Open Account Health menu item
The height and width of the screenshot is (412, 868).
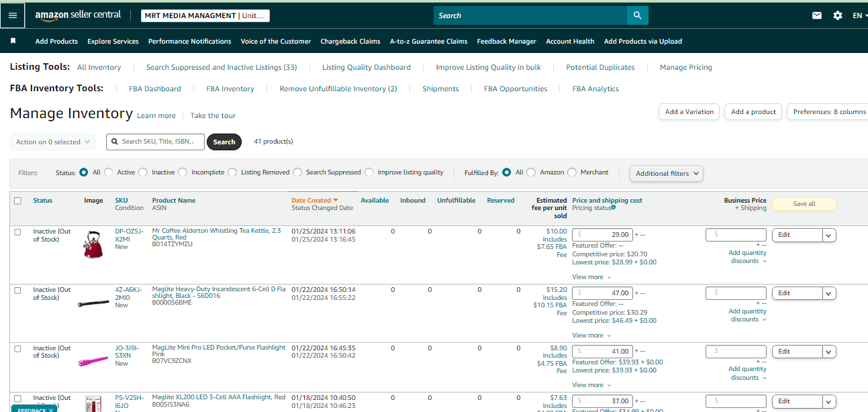tap(570, 41)
